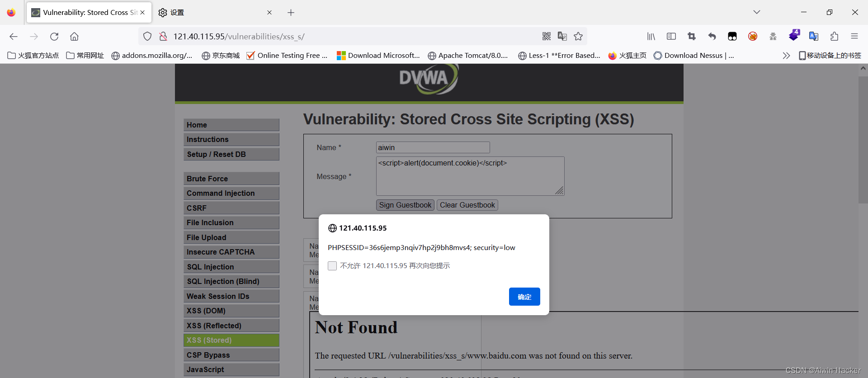Viewport: 868px width, 378px height.
Task: Go to browser home page icon
Action: coord(75,37)
